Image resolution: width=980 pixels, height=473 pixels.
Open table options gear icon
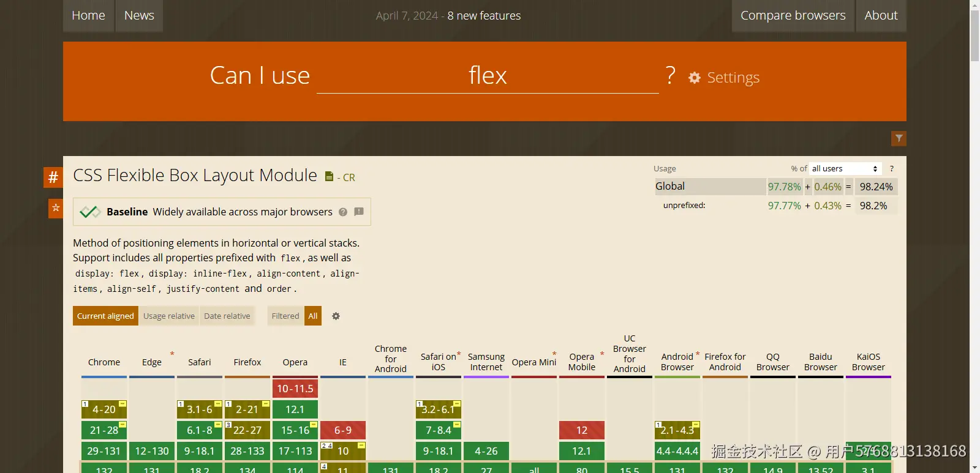pos(336,316)
